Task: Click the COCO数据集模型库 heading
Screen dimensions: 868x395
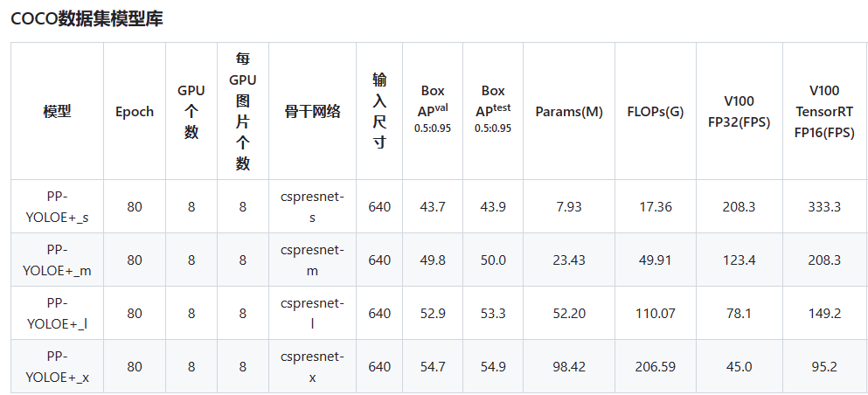Action: (87, 19)
